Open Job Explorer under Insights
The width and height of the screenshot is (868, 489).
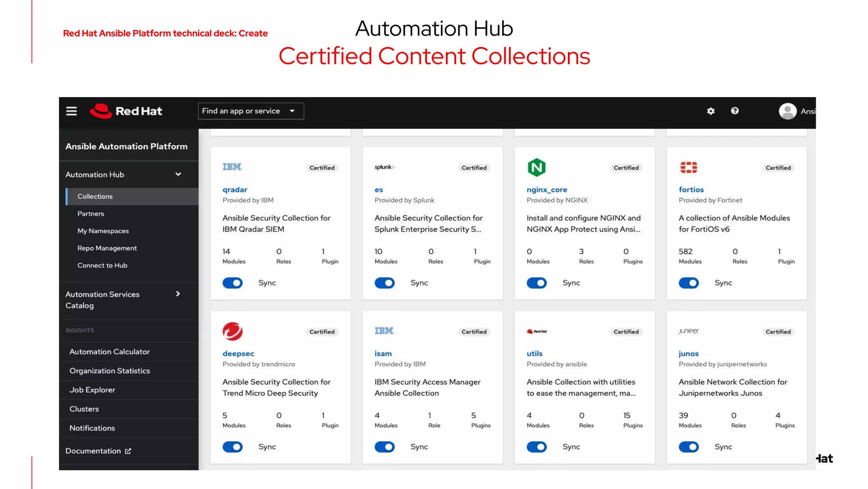pyautogui.click(x=92, y=390)
